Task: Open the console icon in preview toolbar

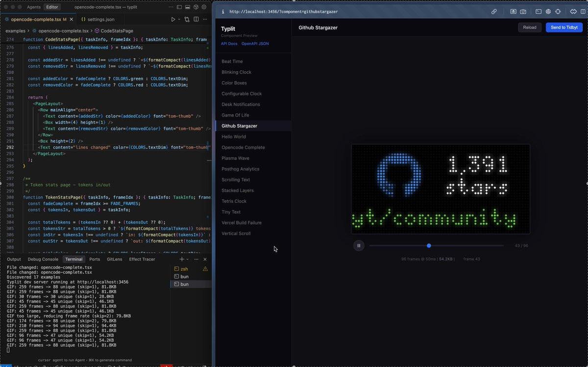Action: (538, 12)
